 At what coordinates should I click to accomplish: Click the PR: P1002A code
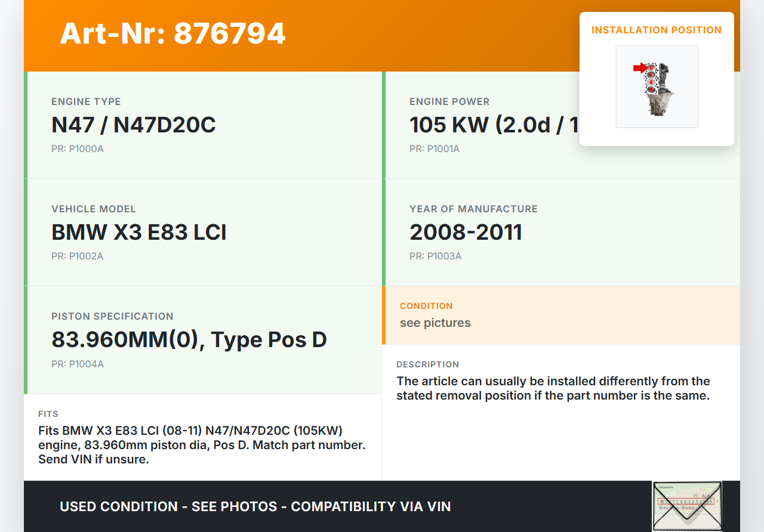point(78,256)
